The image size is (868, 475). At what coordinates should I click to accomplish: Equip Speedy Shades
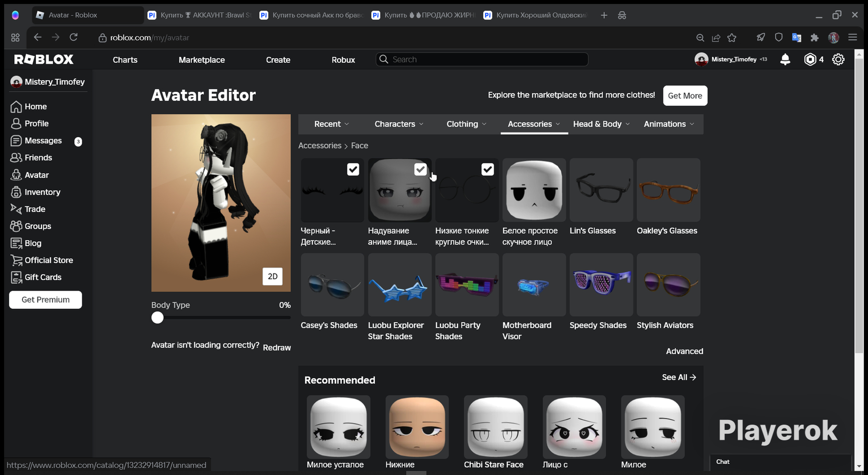[x=601, y=285]
